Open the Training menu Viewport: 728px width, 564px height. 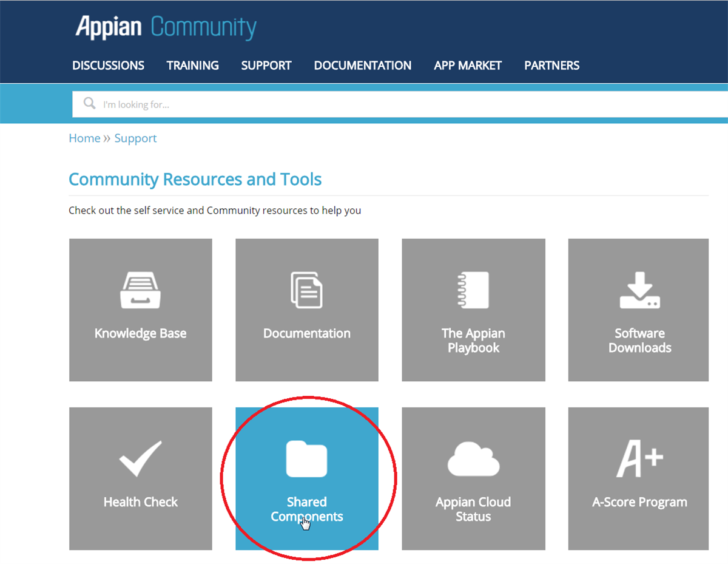pos(193,66)
